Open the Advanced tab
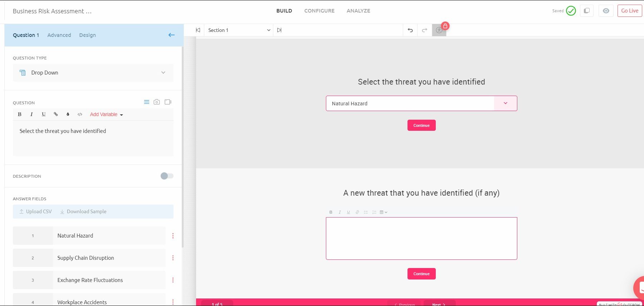Image resolution: width=644 pixels, height=306 pixels. [59, 35]
